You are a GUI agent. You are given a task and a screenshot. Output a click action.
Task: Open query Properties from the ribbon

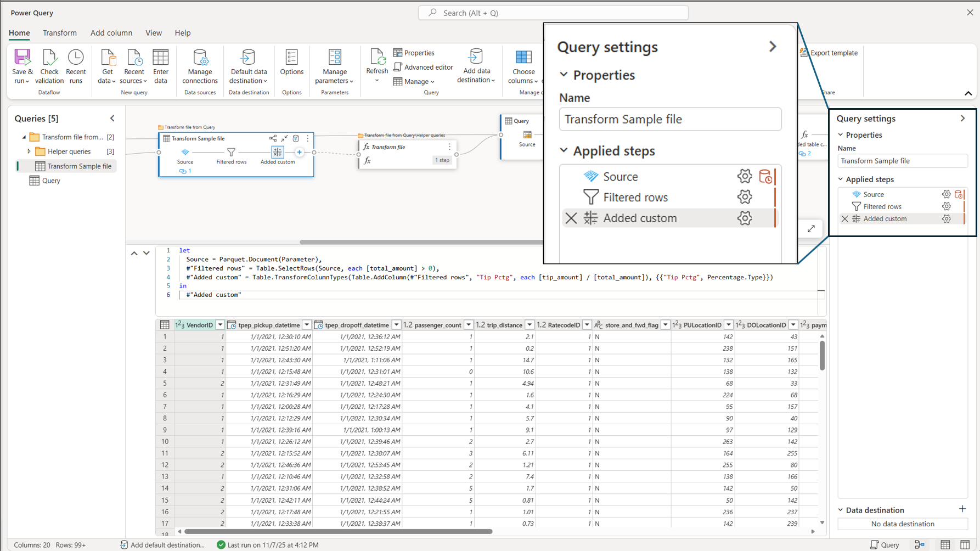click(x=414, y=53)
